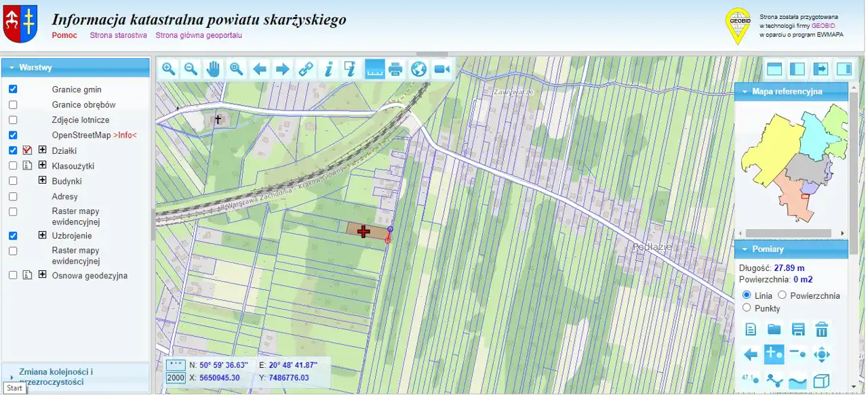Select the Powierzchnia radio button
The width and height of the screenshot is (868, 395).
(782, 295)
